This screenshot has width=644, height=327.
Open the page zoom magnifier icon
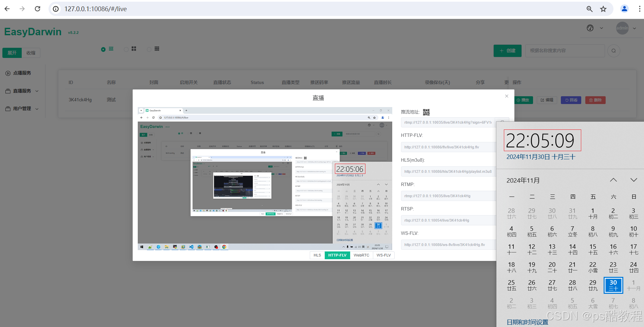pos(590,9)
